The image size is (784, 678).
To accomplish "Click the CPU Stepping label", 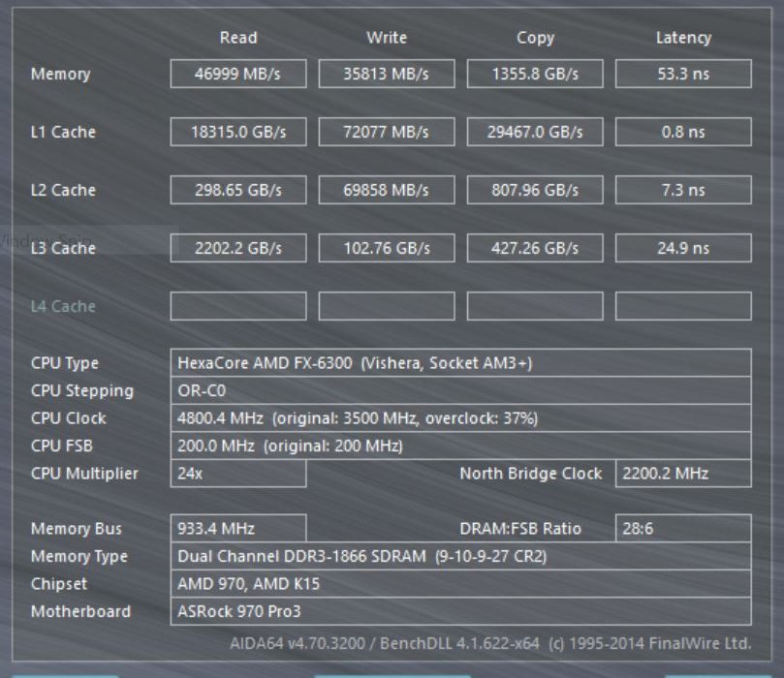I will [82, 390].
